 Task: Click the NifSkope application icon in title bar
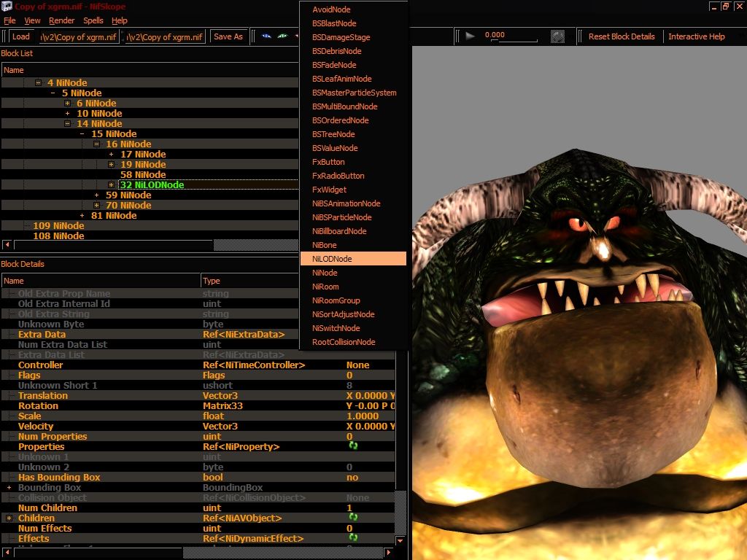[7, 6]
